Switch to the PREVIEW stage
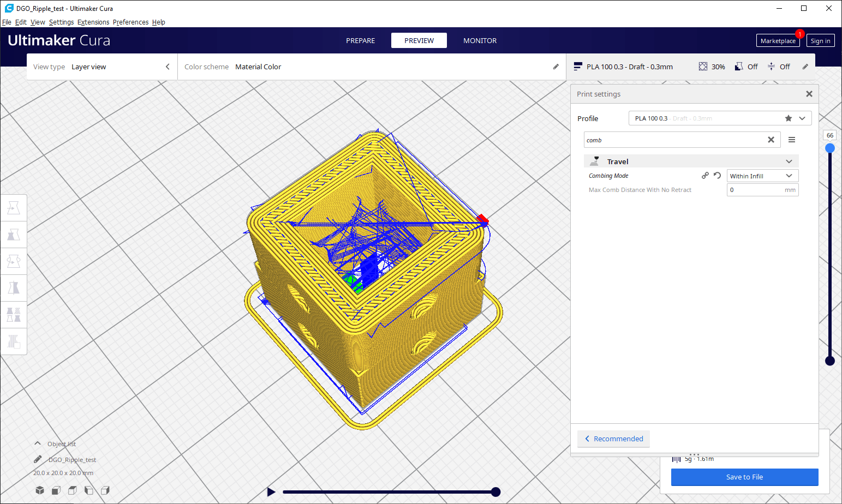842x504 pixels. [x=419, y=40]
